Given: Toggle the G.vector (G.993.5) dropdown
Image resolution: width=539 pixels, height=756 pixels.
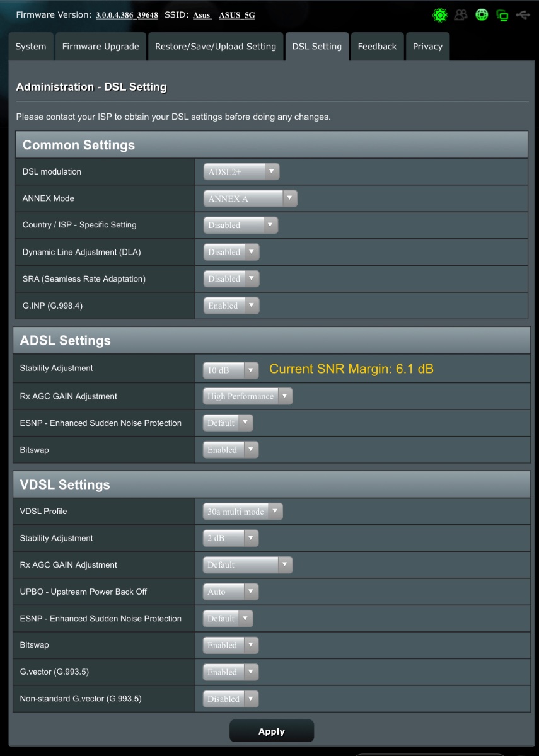Looking at the screenshot, I should point(231,672).
